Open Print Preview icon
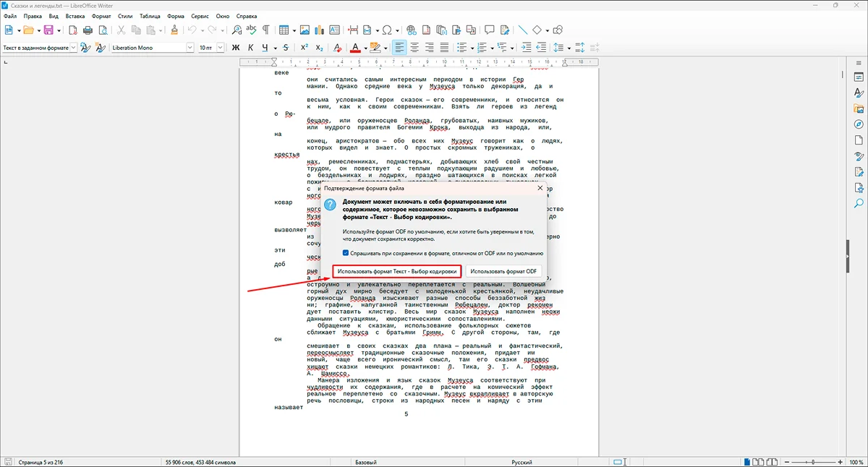 (103, 30)
